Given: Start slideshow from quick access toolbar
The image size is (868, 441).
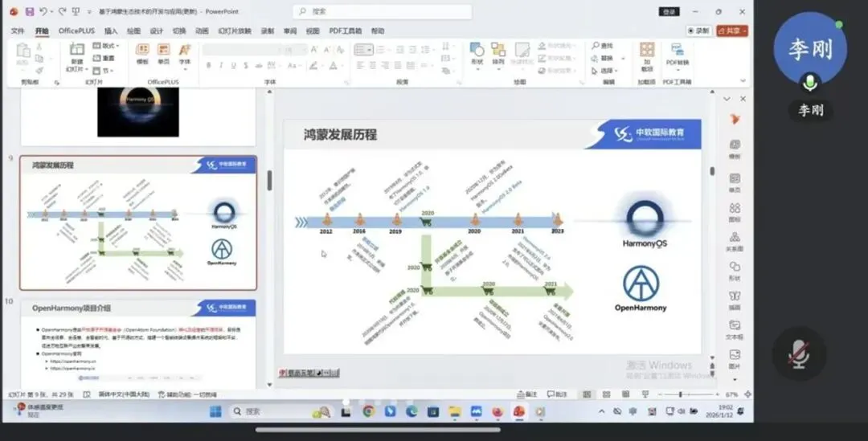Looking at the screenshot, I should click(76, 11).
